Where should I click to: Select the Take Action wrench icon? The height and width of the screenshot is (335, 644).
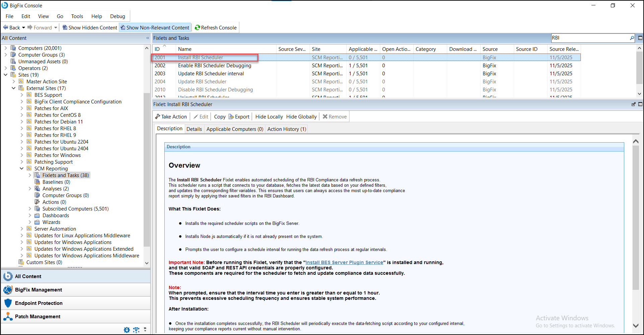[158, 116]
